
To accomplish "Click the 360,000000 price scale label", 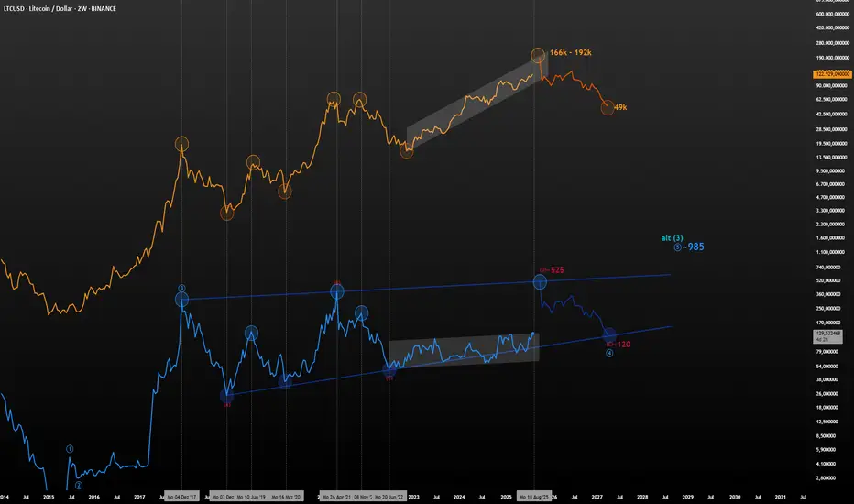I will [x=828, y=293].
